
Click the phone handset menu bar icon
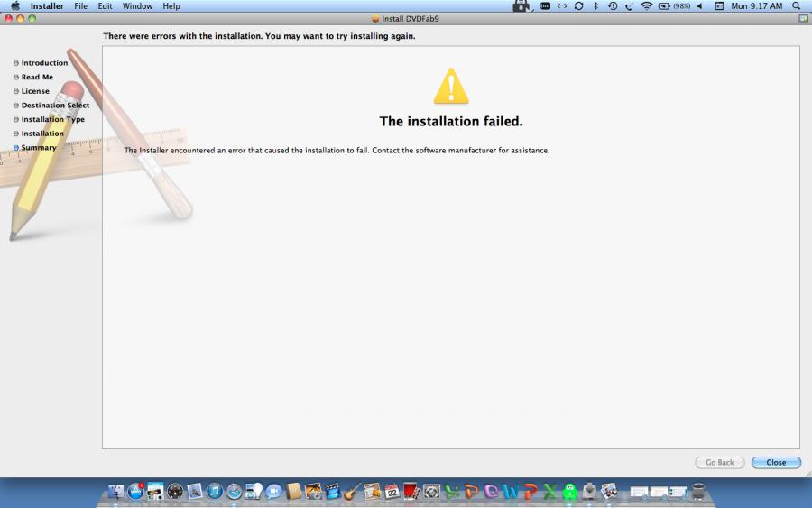tap(629, 5)
